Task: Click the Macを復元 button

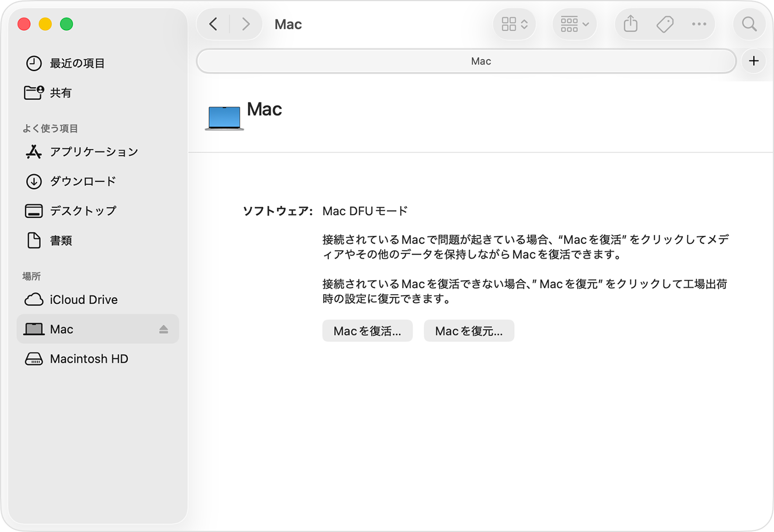Action: coord(469,331)
